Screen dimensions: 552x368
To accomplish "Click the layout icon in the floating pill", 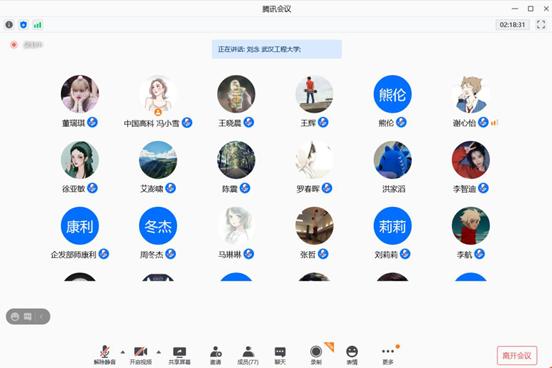I will pyautogui.click(x=27, y=317).
